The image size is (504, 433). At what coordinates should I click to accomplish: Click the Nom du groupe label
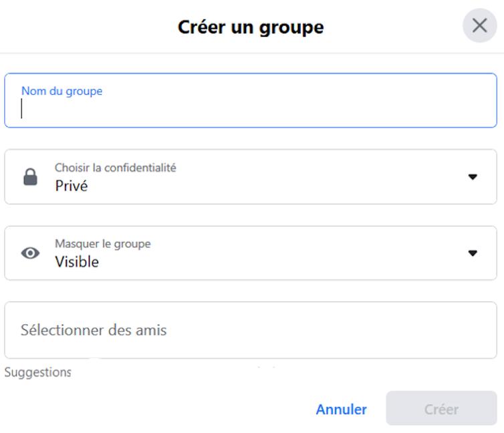tap(61, 91)
